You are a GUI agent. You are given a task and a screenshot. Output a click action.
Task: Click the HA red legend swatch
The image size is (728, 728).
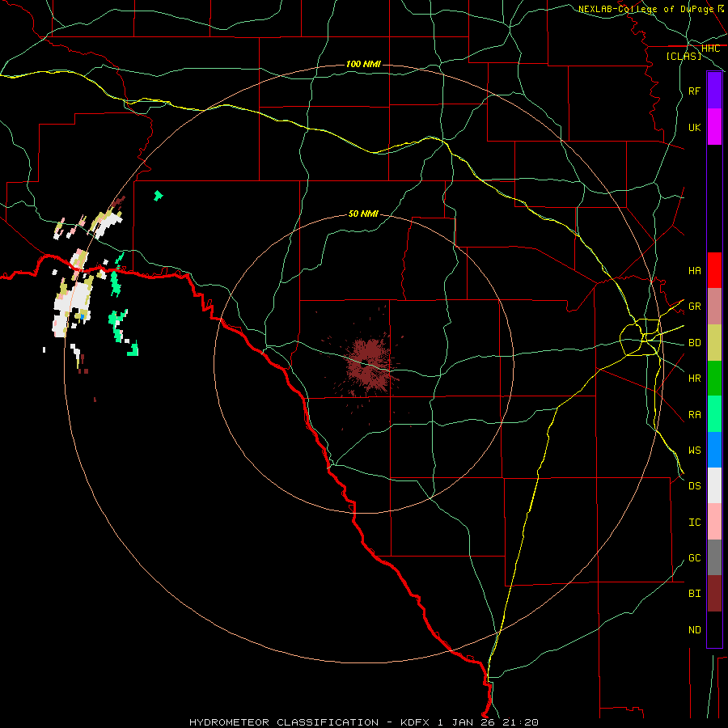pyautogui.click(x=714, y=270)
